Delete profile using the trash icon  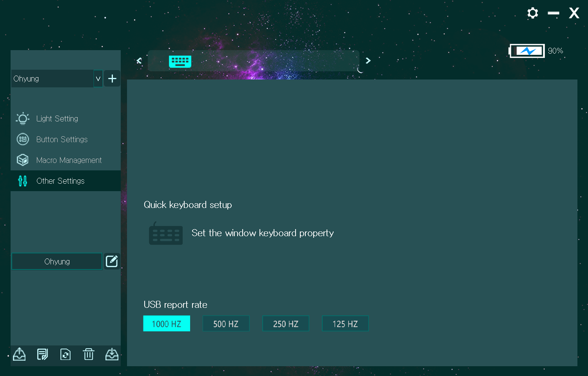[89, 354]
